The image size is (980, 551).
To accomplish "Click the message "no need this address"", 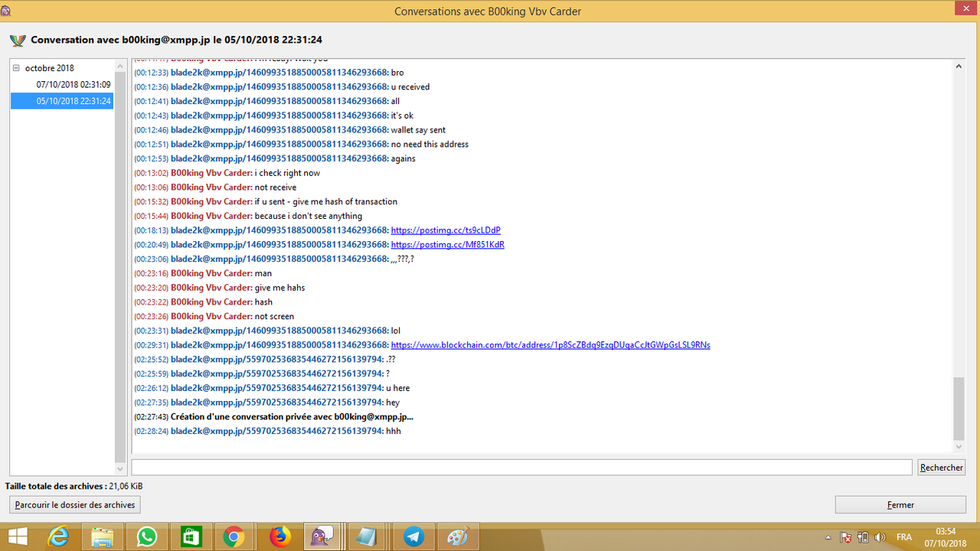I will pos(430,145).
